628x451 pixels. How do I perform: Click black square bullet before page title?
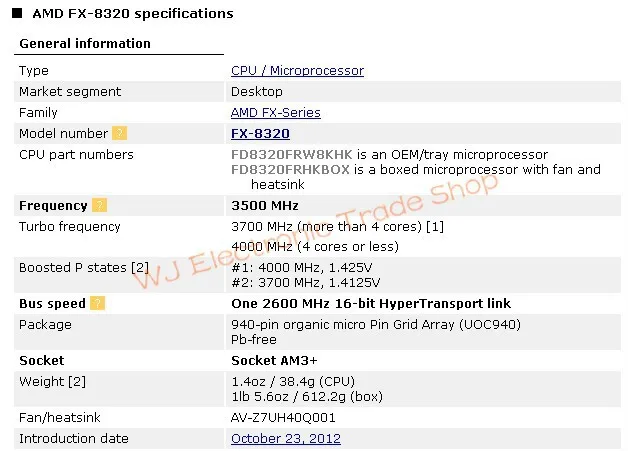pos(17,14)
